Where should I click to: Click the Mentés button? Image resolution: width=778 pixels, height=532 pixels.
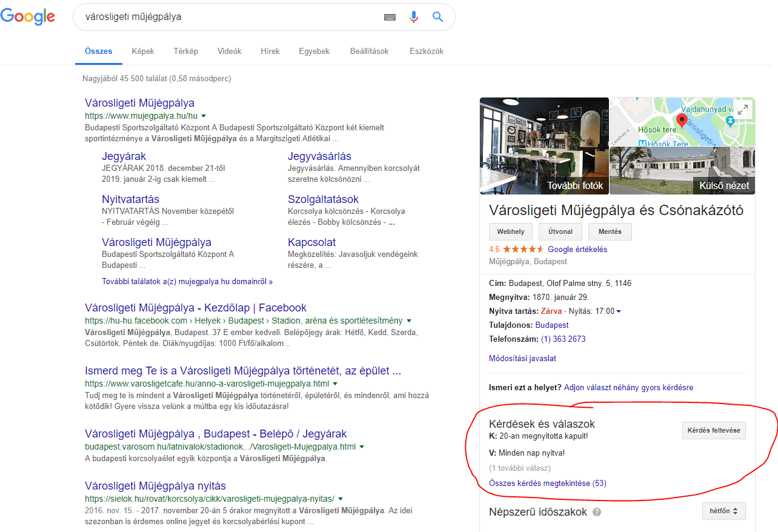tap(610, 231)
